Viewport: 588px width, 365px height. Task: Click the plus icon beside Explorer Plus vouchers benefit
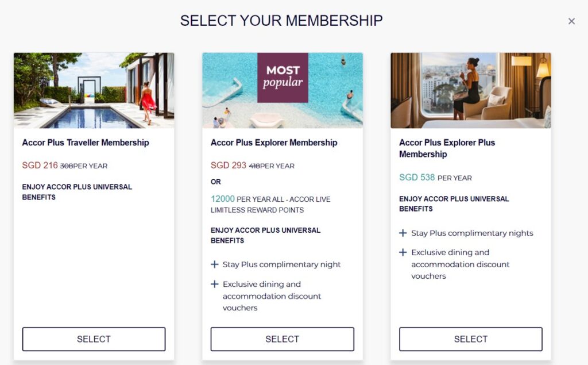coord(403,252)
